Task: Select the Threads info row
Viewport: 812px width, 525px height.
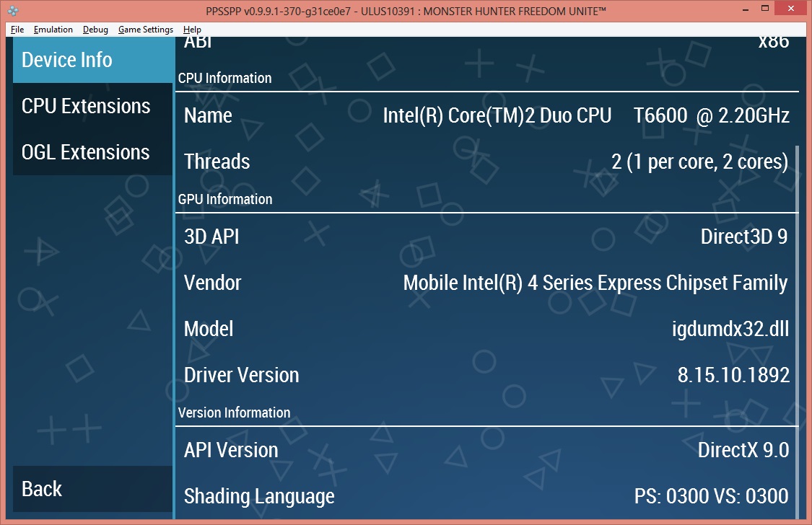Action: pyautogui.click(x=486, y=162)
